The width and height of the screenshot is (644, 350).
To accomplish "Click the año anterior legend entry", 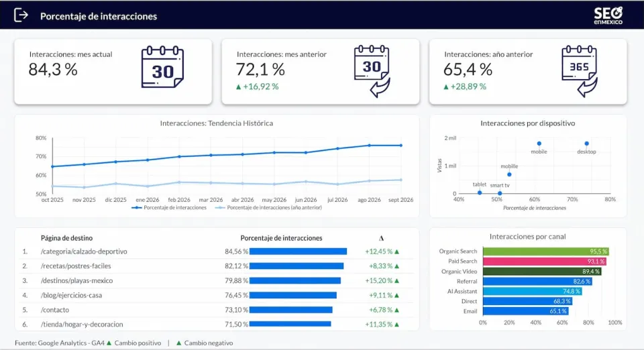I will [268, 208].
